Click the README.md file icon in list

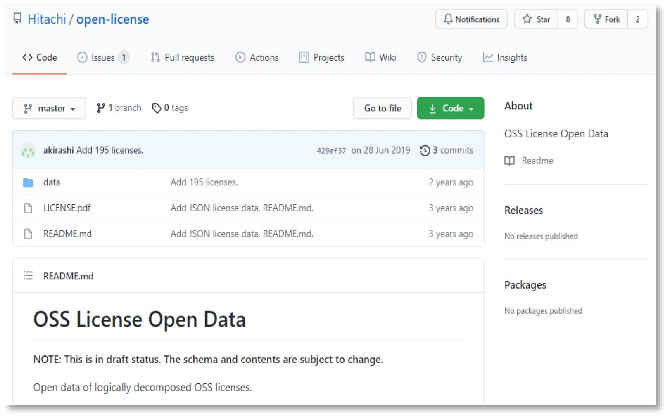click(x=27, y=234)
